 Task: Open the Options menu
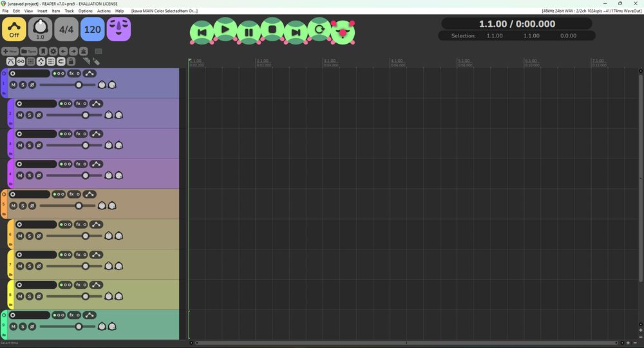[86, 11]
